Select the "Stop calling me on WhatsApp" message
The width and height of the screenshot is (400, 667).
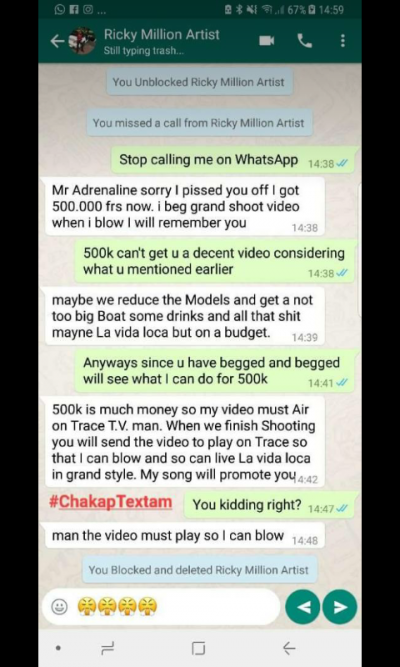pyautogui.click(x=232, y=160)
